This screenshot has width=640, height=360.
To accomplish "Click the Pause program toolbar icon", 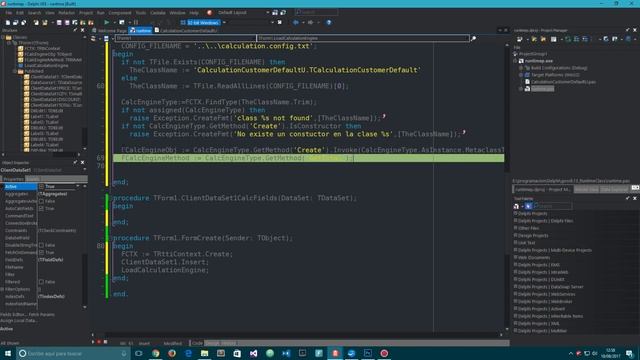I will (x=136, y=22).
